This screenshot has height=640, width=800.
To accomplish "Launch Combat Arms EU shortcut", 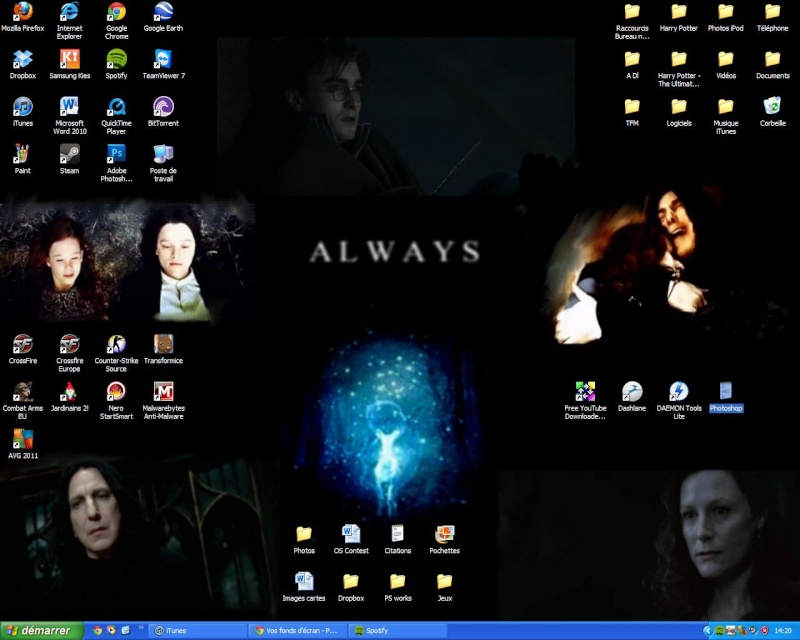I will (22, 401).
